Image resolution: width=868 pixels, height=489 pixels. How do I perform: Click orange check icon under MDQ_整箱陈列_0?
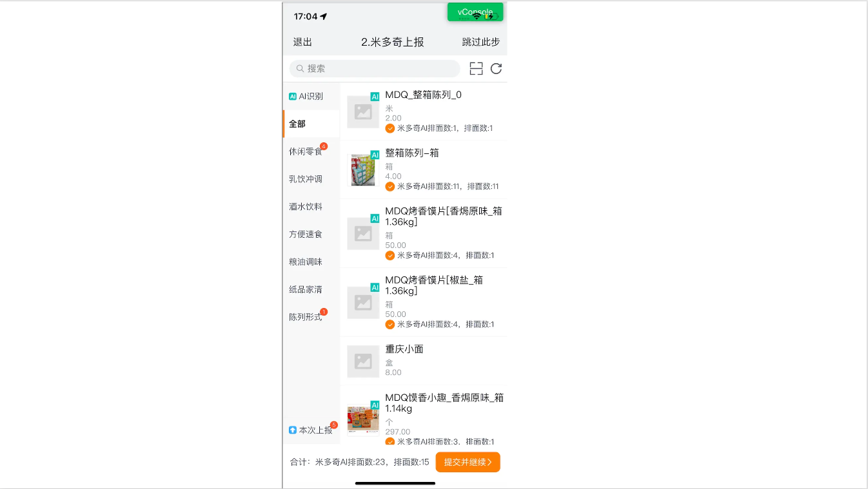point(390,128)
